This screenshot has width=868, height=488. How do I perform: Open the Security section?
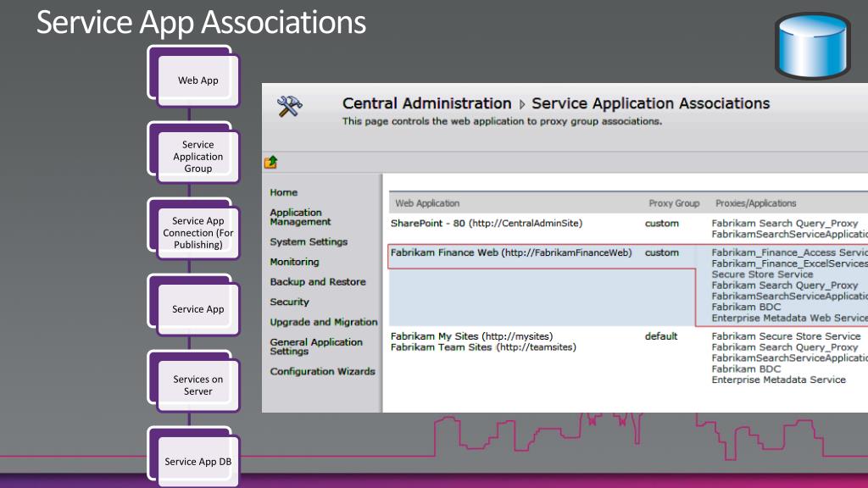click(x=289, y=302)
